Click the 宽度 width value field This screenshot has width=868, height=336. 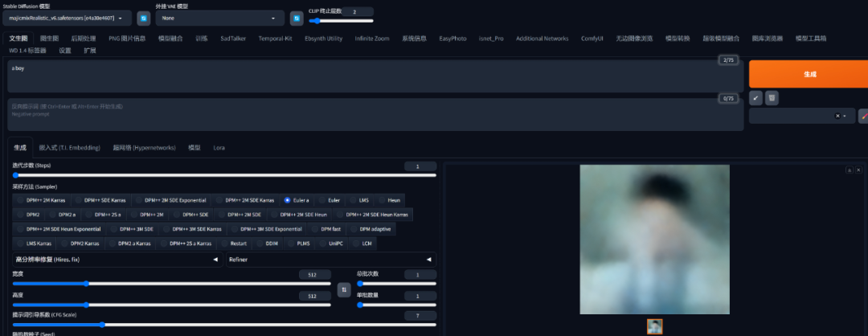pos(315,275)
